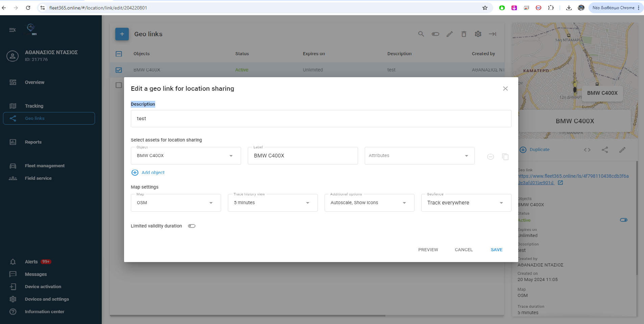Click the BMW C400X map marker label

click(x=602, y=93)
